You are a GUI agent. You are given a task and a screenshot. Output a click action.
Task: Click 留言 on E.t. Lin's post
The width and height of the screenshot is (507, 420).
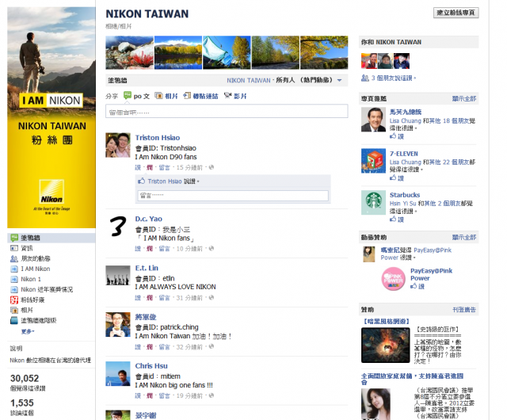click(164, 298)
